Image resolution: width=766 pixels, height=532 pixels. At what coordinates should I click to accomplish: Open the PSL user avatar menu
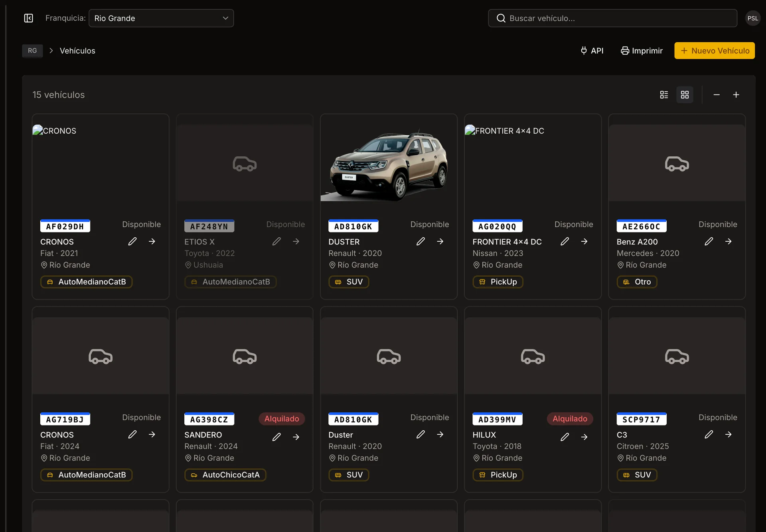tap(752, 18)
